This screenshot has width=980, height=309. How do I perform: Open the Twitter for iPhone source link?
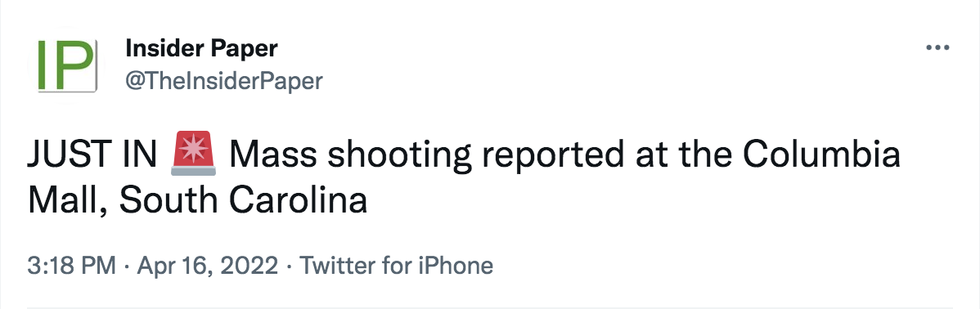396,266
